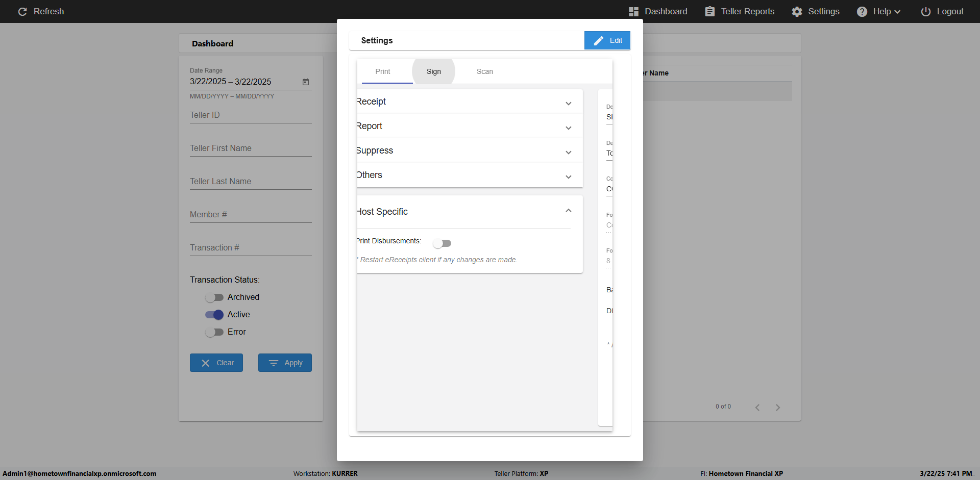Screen dimensions: 980x480
Task: Click the 'Restart eReceipts client' note text
Action: (437, 260)
